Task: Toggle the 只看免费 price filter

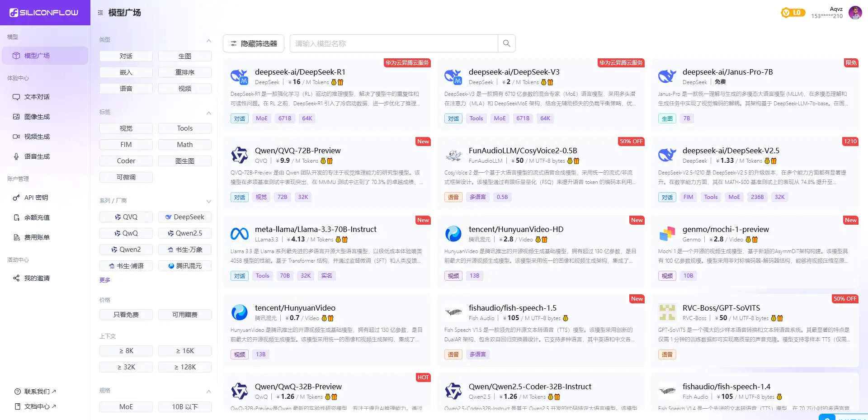Action: (126, 315)
